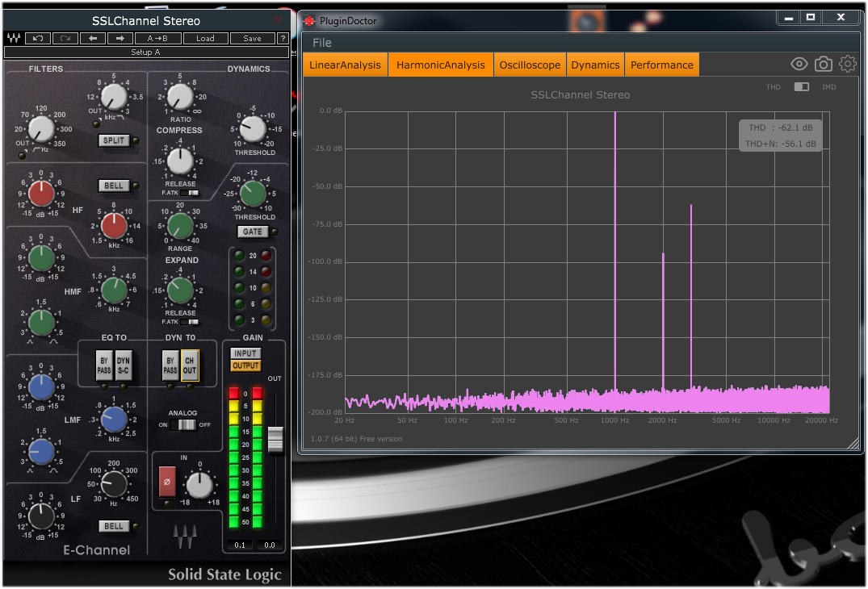Screen dimensions: 868x589
Task: Go to previous preset with left arrow
Action: [93, 38]
